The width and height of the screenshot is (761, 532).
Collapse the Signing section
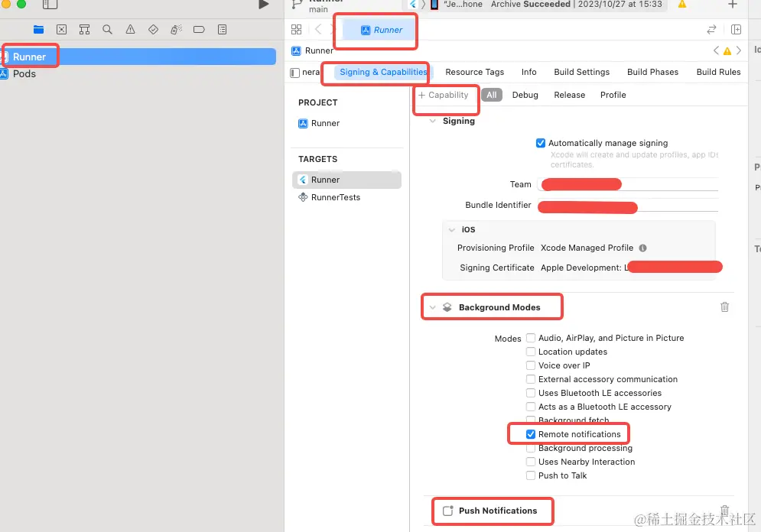click(432, 122)
